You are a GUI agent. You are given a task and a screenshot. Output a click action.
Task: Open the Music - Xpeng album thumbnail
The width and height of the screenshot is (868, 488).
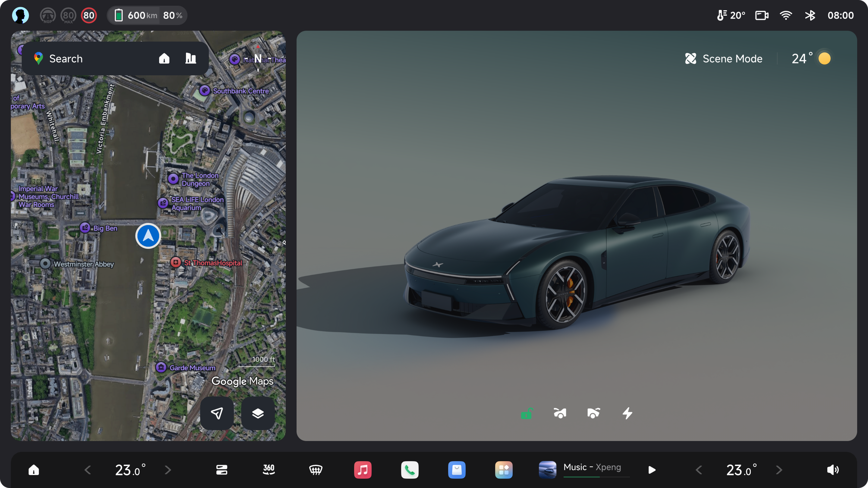548,470
